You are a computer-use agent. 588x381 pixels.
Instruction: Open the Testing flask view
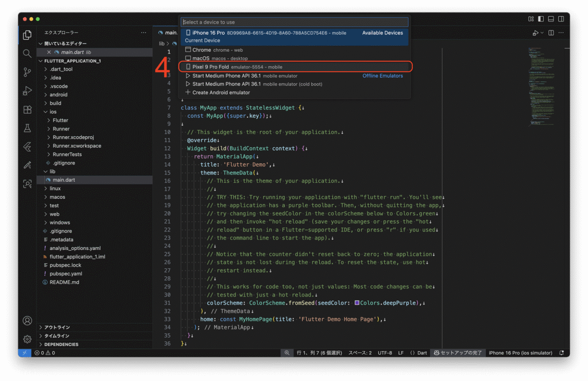click(27, 128)
